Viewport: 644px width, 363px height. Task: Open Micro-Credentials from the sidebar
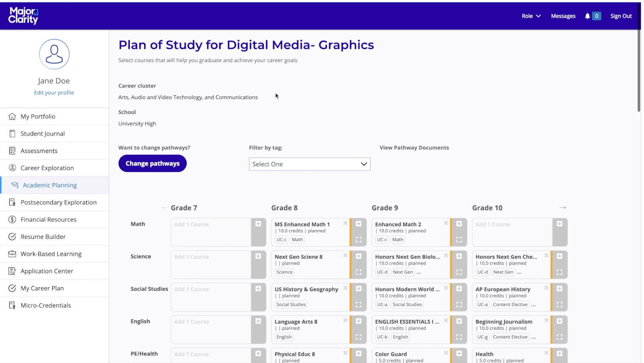point(45,305)
